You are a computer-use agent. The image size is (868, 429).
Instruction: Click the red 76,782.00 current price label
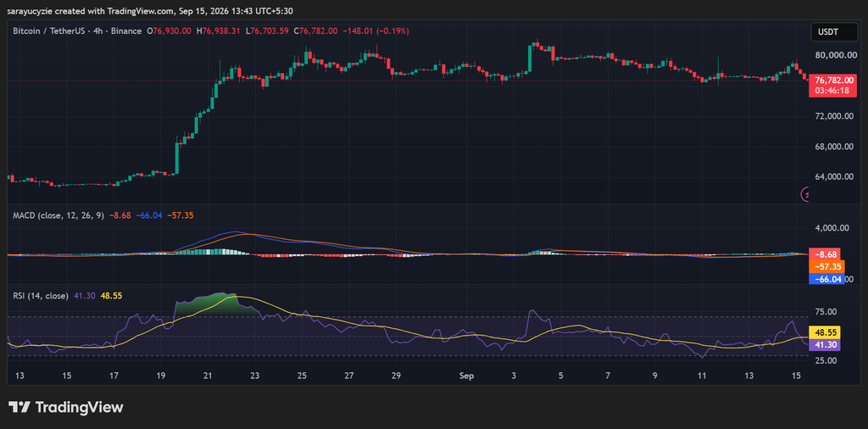(x=832, y=81)
